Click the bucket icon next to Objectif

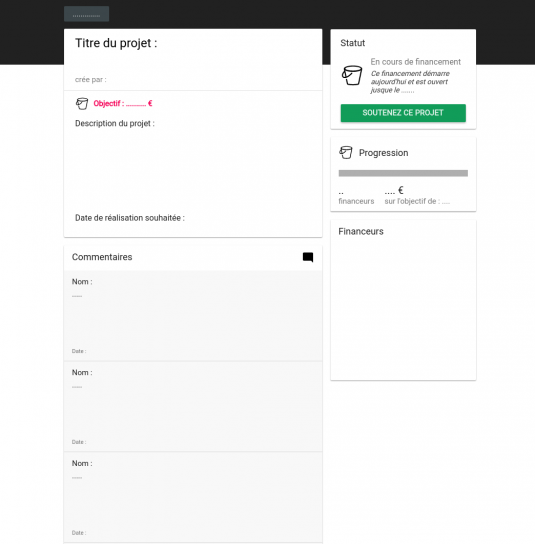tap(82, 103)
